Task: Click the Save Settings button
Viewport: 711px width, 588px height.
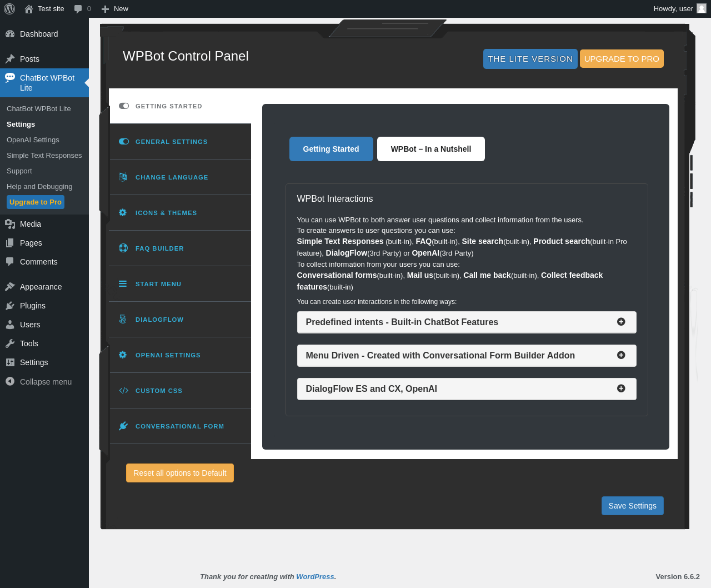Action: point(633,506)
